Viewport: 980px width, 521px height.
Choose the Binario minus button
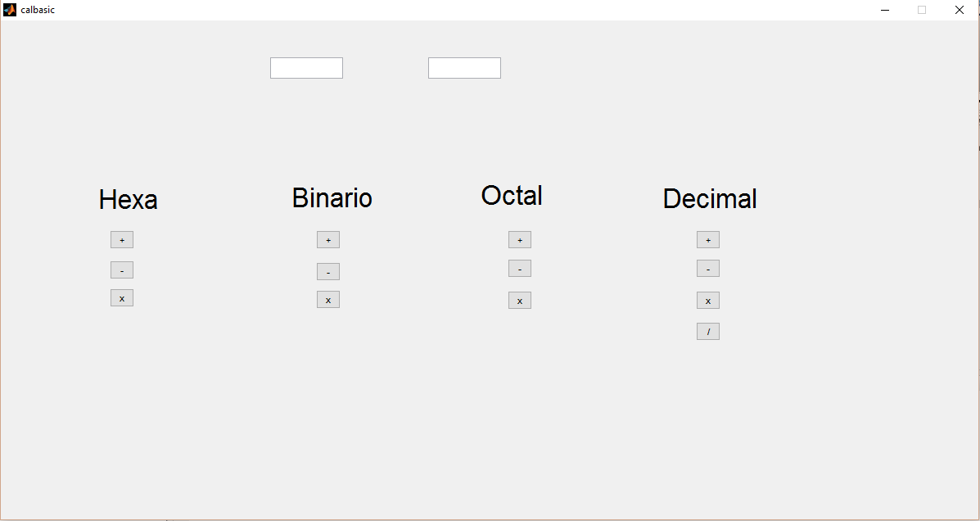(x=328, y=271)
